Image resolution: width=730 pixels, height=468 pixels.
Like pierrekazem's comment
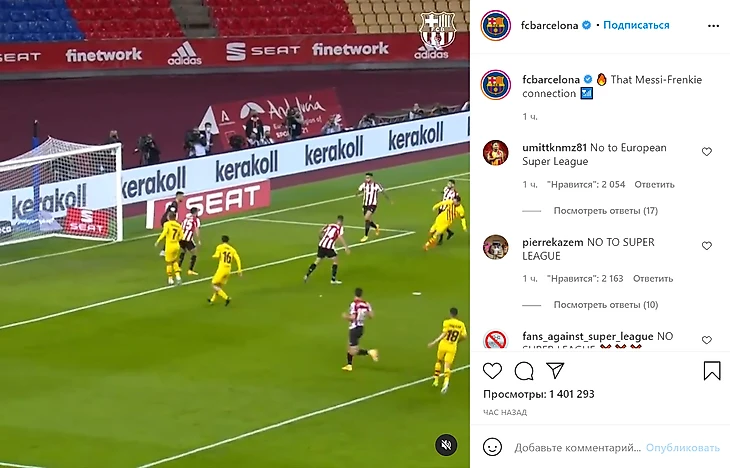[707, 246]
